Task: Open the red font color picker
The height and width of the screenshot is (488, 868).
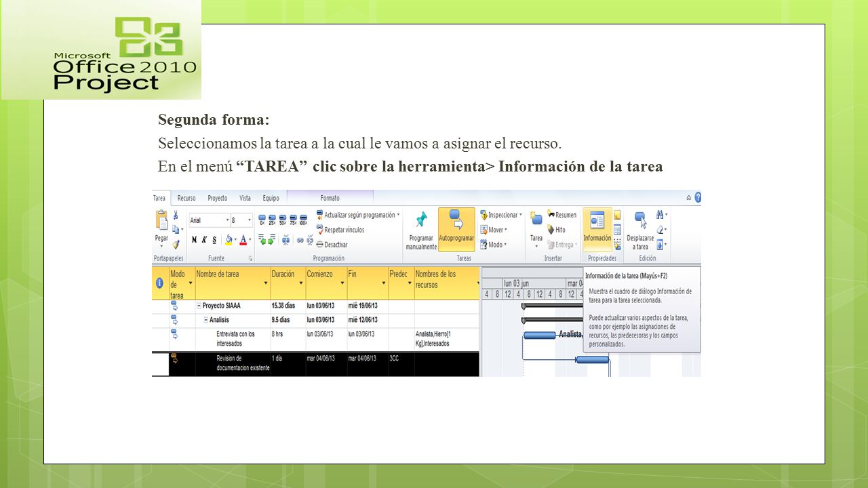Action: [244, 240]
